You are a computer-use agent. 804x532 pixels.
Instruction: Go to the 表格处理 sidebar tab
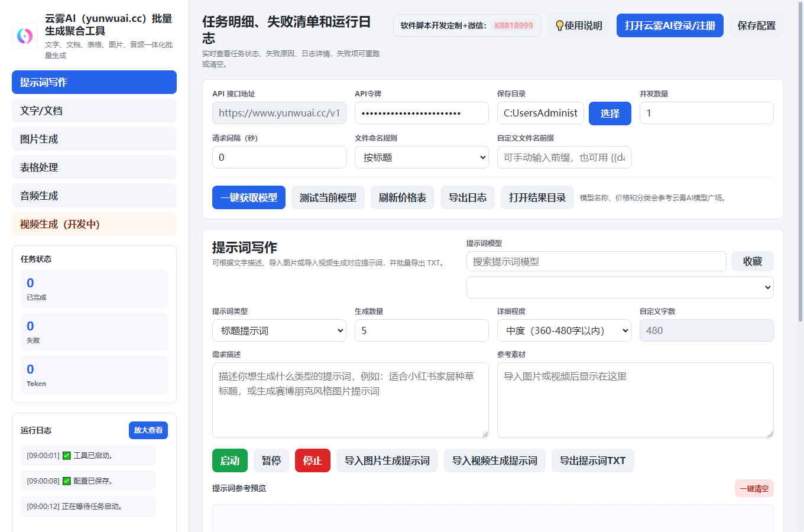point(94,167)
